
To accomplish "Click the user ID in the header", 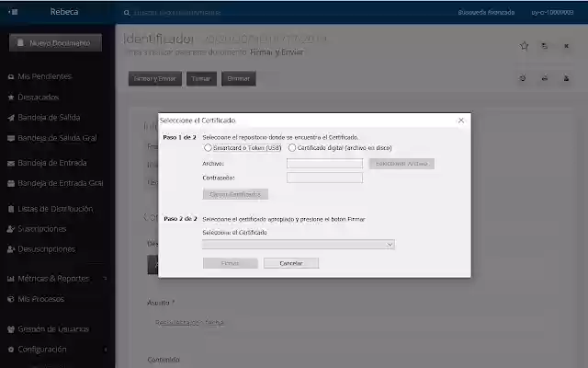I will point(552,12).
